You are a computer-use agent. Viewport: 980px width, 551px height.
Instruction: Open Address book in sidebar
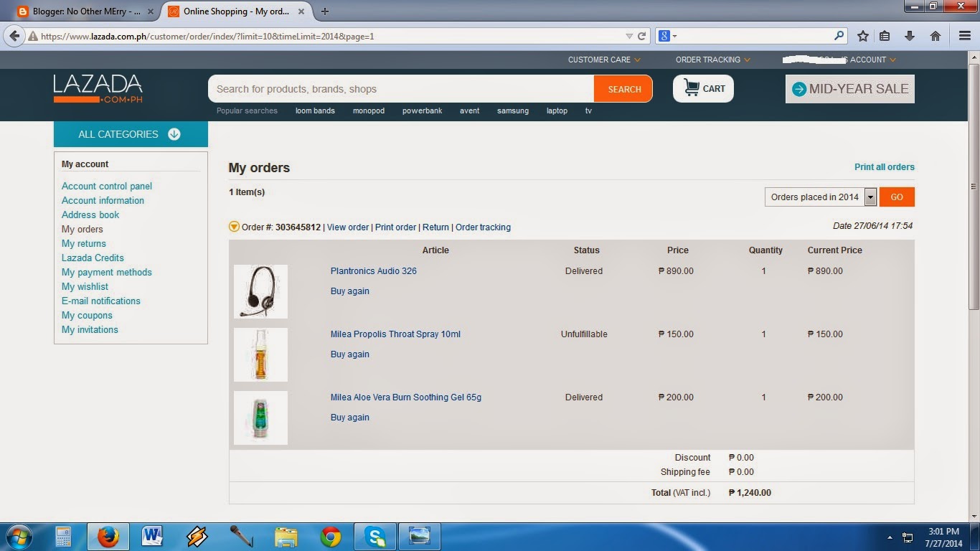tap(90, 215)
